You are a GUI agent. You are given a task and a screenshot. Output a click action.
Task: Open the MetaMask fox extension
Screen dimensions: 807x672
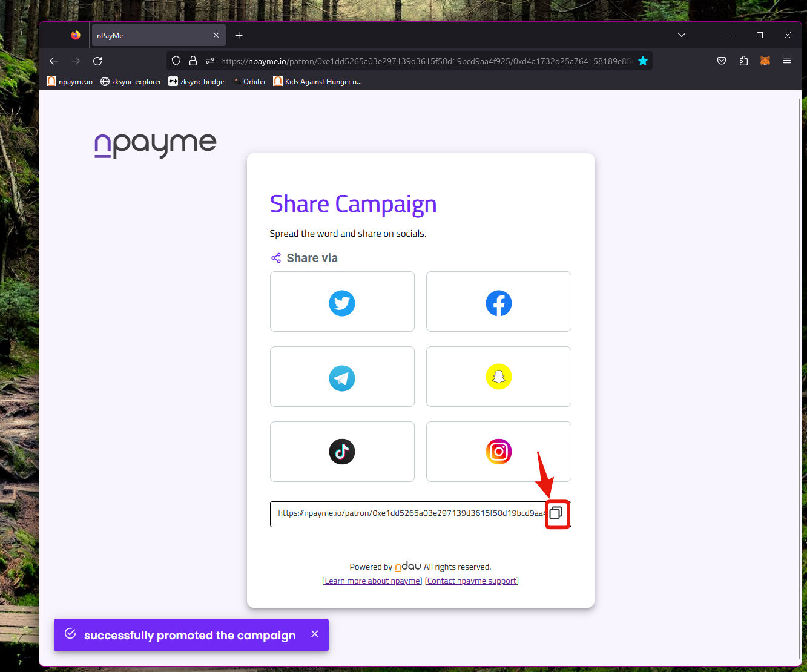[x=765, y=61]
